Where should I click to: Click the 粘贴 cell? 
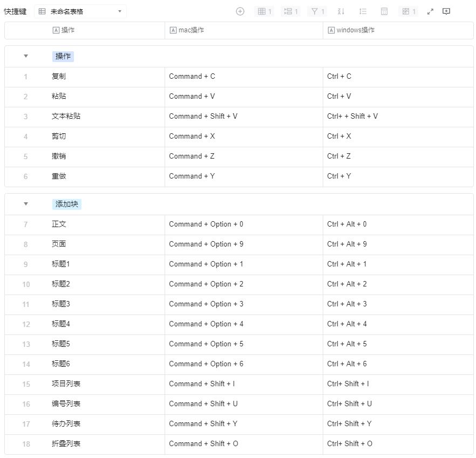(106, 97)
